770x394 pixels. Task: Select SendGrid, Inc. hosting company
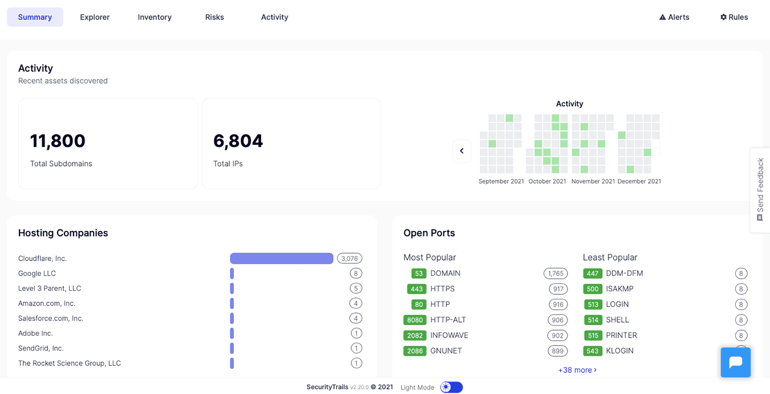(x=41, y=348)
